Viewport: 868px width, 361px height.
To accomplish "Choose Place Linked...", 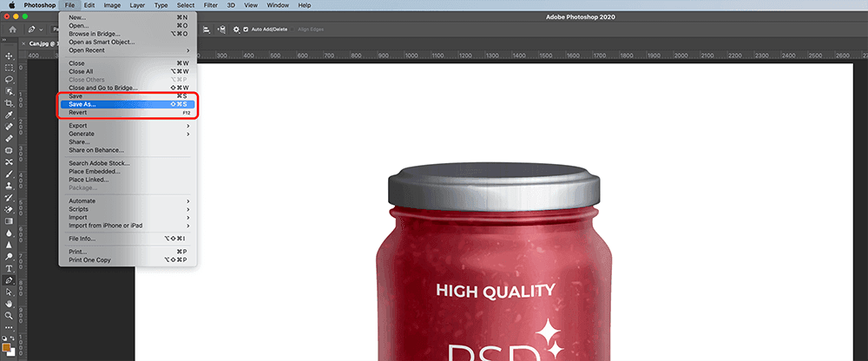I will coord(128,180).
